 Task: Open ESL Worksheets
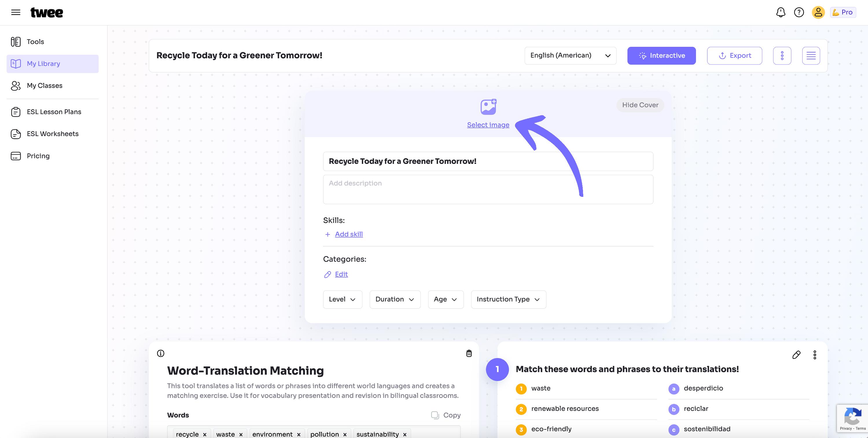53,134
